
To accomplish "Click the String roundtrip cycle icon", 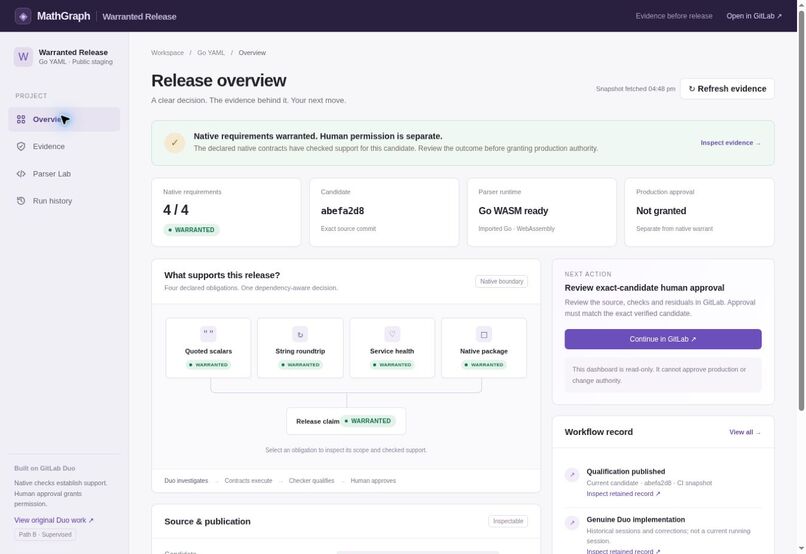I will click(300, 334).
